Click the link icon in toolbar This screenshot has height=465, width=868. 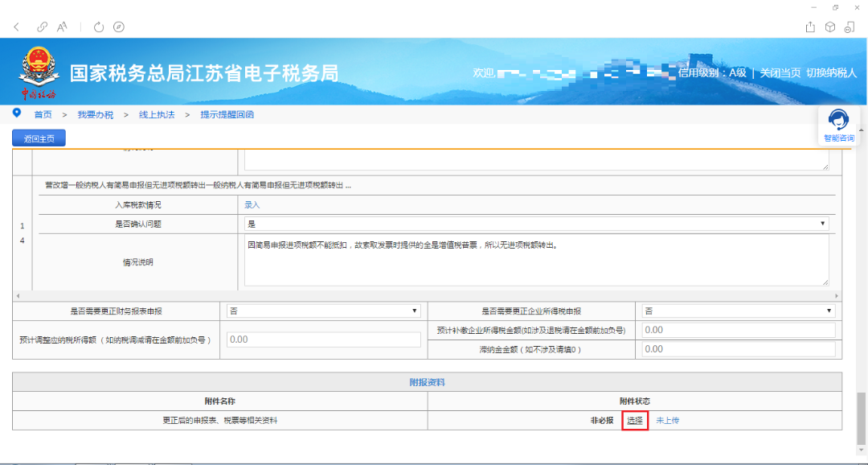click(43, 27)
